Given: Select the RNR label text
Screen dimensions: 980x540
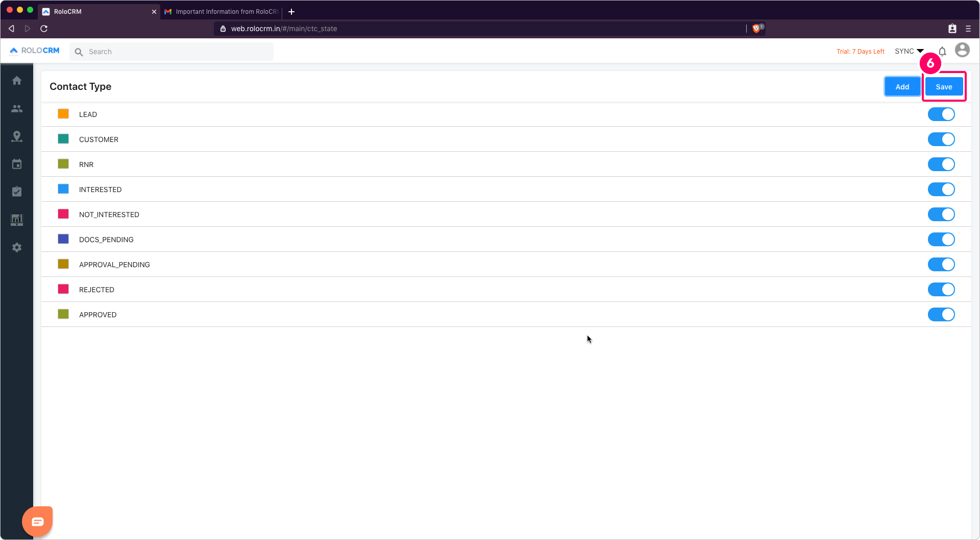Looking at the screenshot, I should point(86,165).
